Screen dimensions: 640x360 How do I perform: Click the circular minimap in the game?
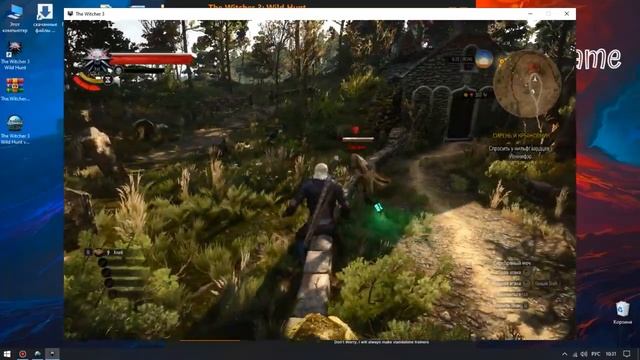[x=527, y=84]
